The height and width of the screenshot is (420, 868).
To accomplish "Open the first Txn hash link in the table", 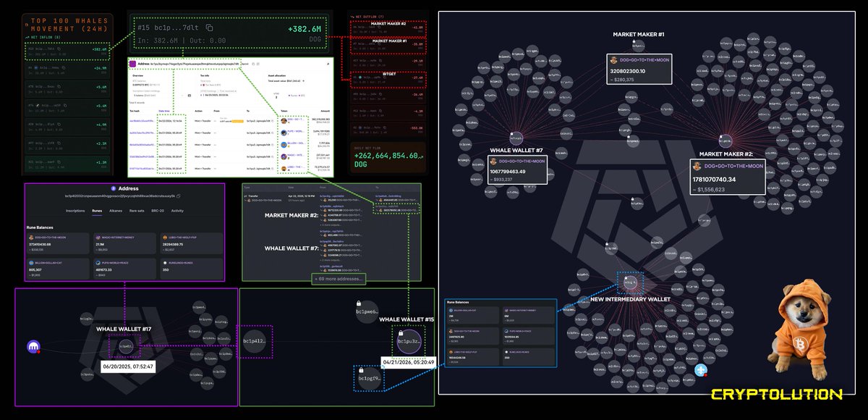I will point(141,121).
